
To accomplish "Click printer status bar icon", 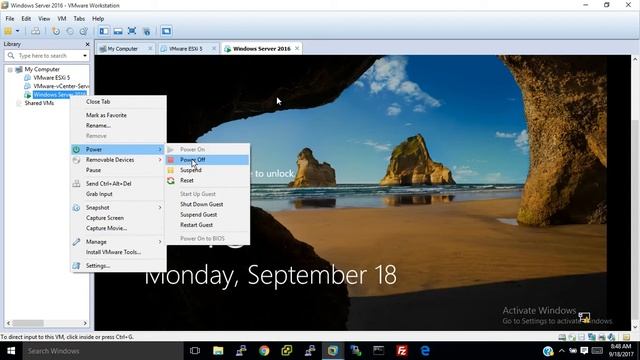I will click(x=602, y=337).
